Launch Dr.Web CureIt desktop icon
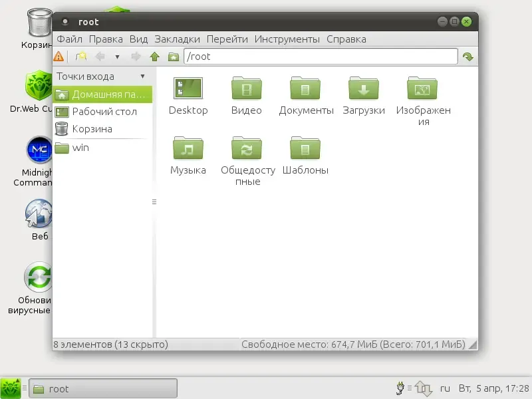 pyautogui.click(x=32, y=92)
